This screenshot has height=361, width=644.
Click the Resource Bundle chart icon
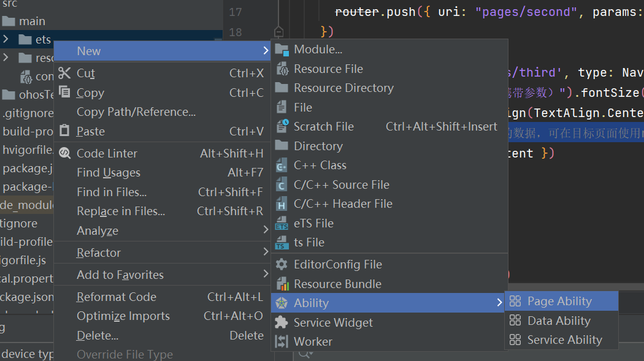pos(282,283)
